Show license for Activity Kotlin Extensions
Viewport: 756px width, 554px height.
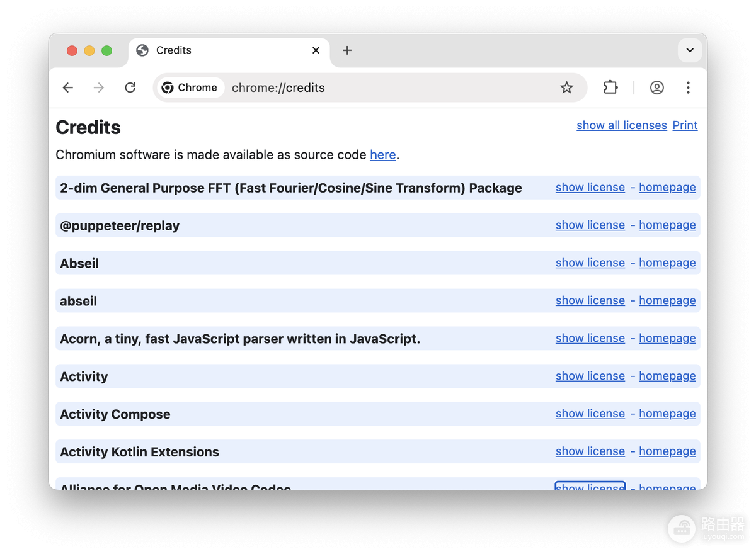pyautogui.click(x=590, y=452)
